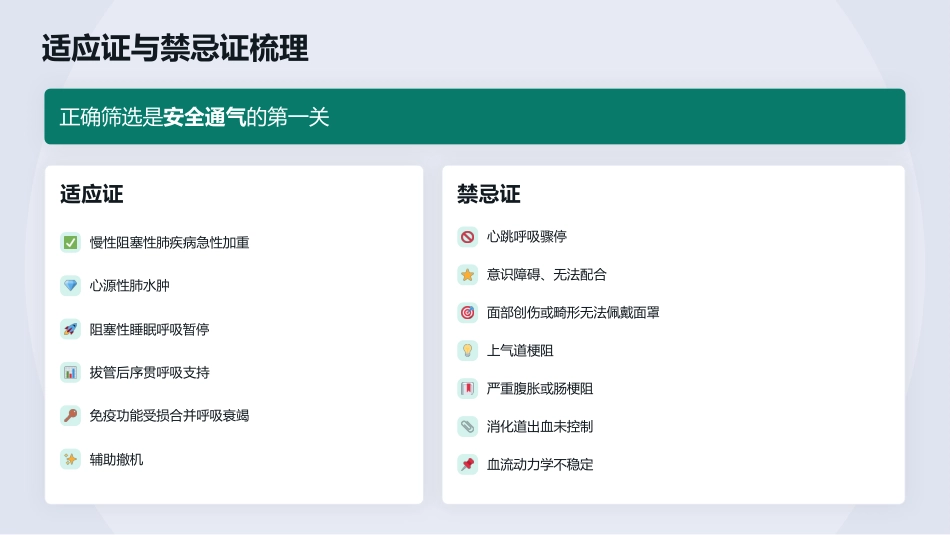
Task: Click the bar chart icon beside 拔管后序贯呼吸支持
Action: pos(70,372)
